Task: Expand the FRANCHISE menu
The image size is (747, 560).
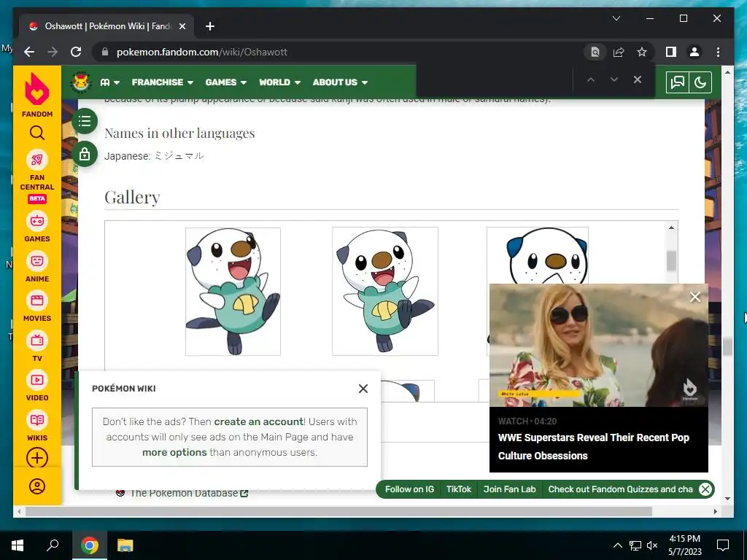Action: (x=163, y=82)
